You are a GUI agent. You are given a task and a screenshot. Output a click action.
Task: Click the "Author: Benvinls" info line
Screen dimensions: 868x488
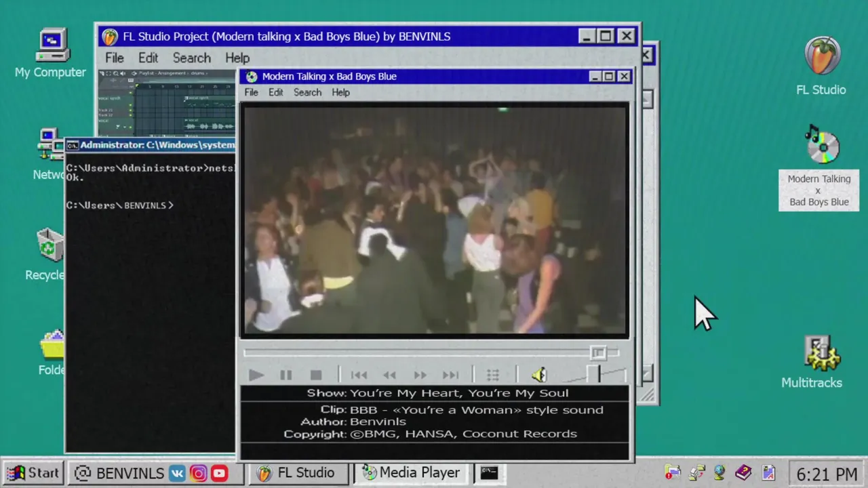353,422
